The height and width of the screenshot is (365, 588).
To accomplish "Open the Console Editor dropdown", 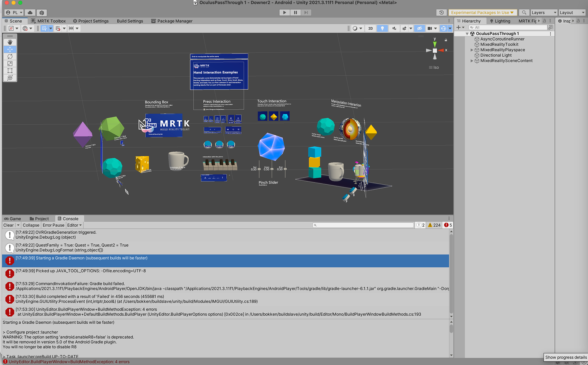I will (74, 225).
